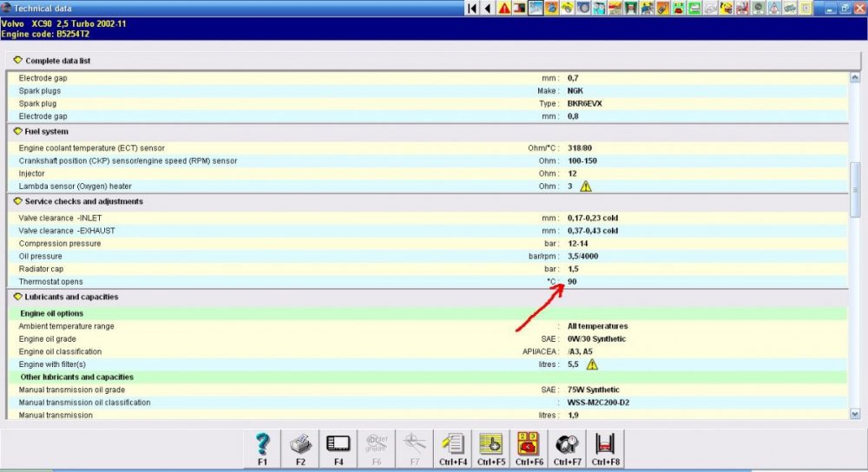Click the red warning triangle toolbar icon

pos(503,9)
